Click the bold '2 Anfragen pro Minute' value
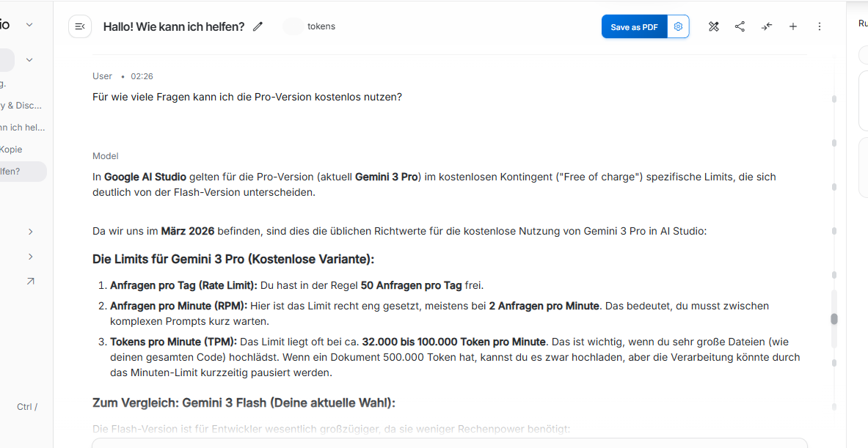 pyautogui.click(x=544, y=305)
